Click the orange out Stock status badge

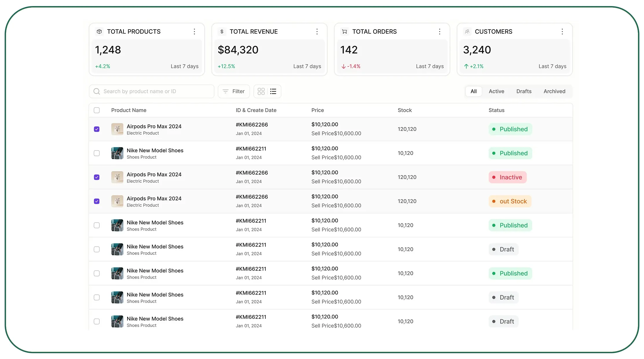(x=510, y=201)
